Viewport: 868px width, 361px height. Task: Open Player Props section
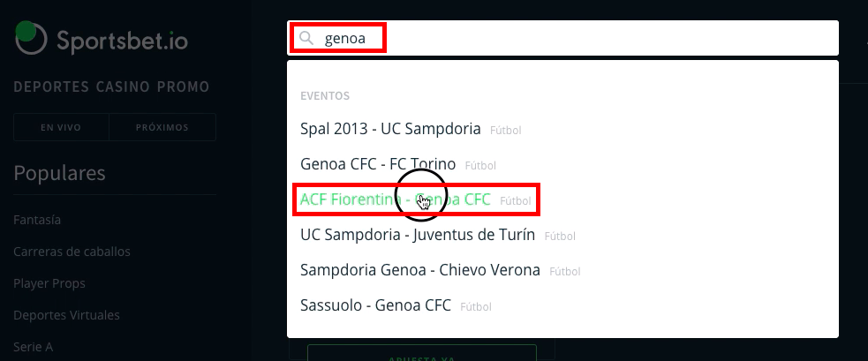(49, 283)
